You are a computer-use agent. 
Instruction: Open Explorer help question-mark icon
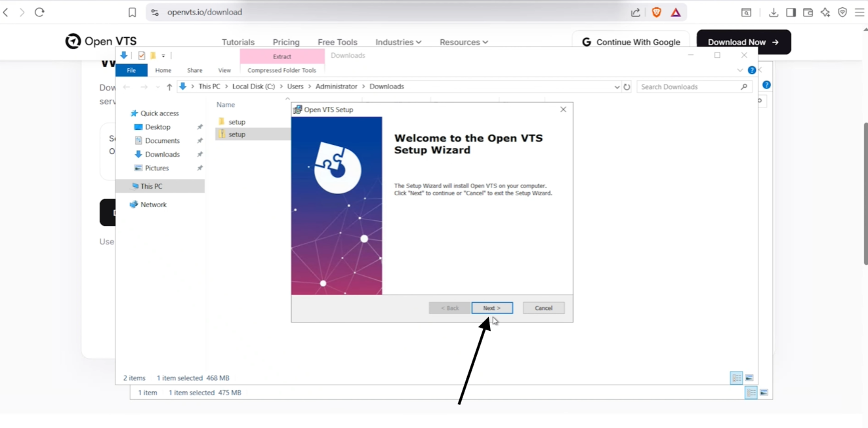(752, 70)
